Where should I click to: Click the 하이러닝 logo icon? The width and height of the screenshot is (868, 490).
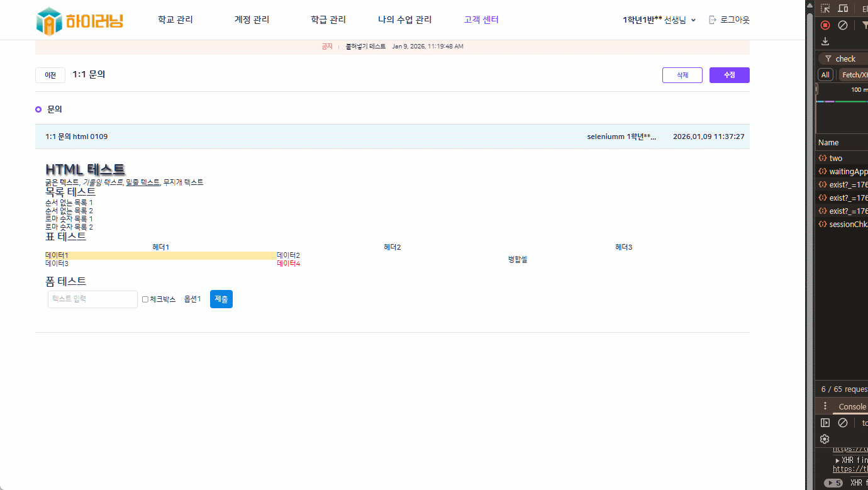pyautogui.click(x=49, y=21)
